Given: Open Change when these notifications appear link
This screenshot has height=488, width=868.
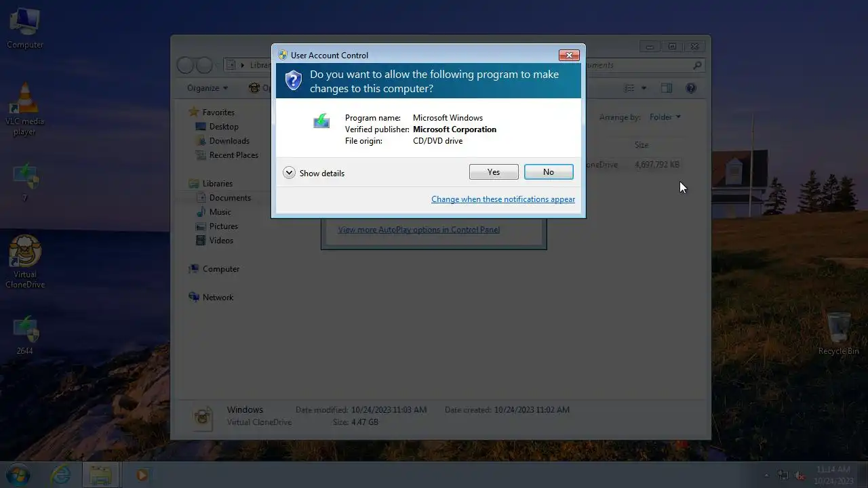Looking at the screenshot, I should tap(503, 199).
